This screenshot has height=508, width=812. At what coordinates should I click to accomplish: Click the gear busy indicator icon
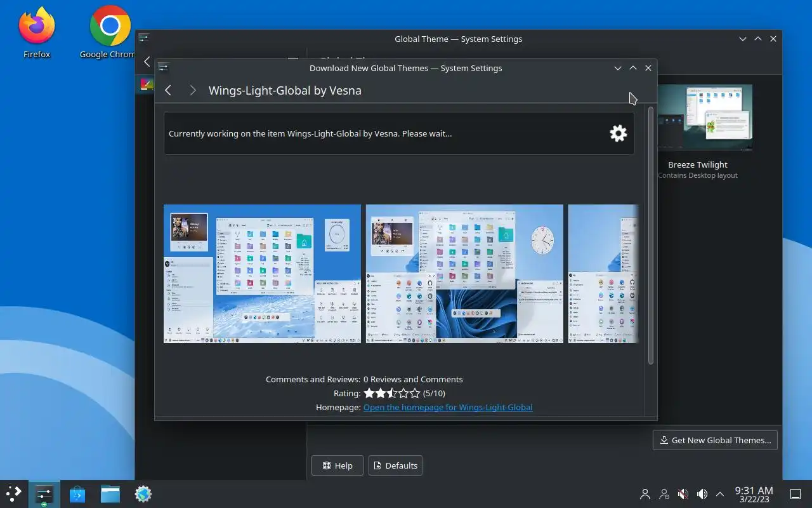(x=618, y=133)
